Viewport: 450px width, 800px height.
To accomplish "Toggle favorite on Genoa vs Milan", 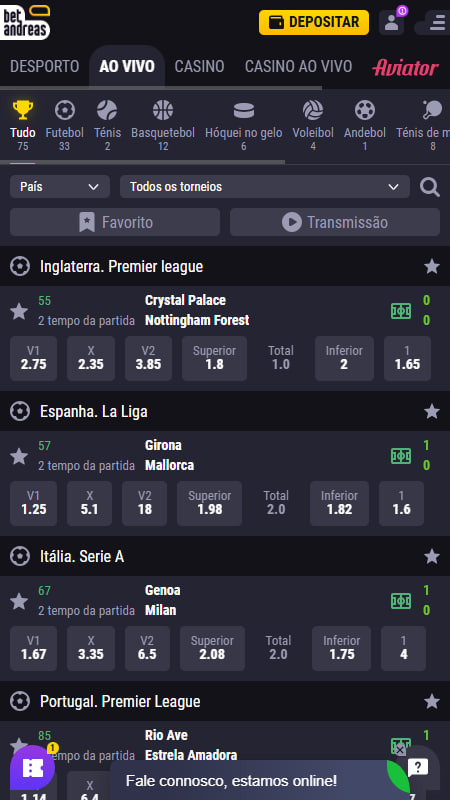I will tap(19, 601).
